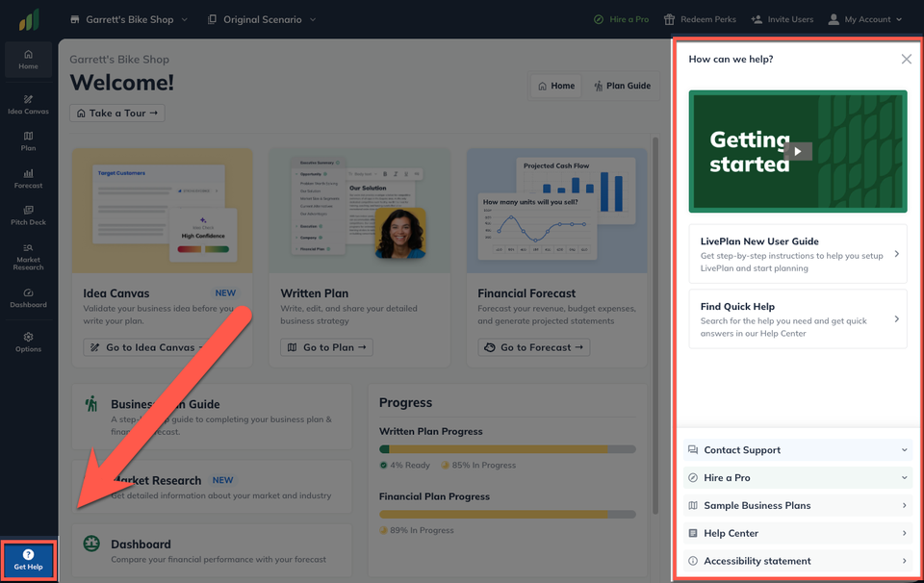Click the chevron on Find Quick Help

coord(897,319)
